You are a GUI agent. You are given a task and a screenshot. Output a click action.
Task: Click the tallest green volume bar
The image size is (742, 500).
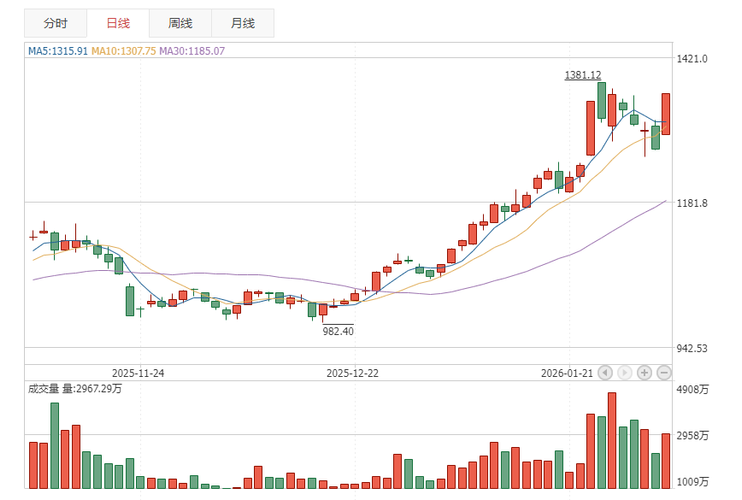pyautogui.click(x=55, y=445)
